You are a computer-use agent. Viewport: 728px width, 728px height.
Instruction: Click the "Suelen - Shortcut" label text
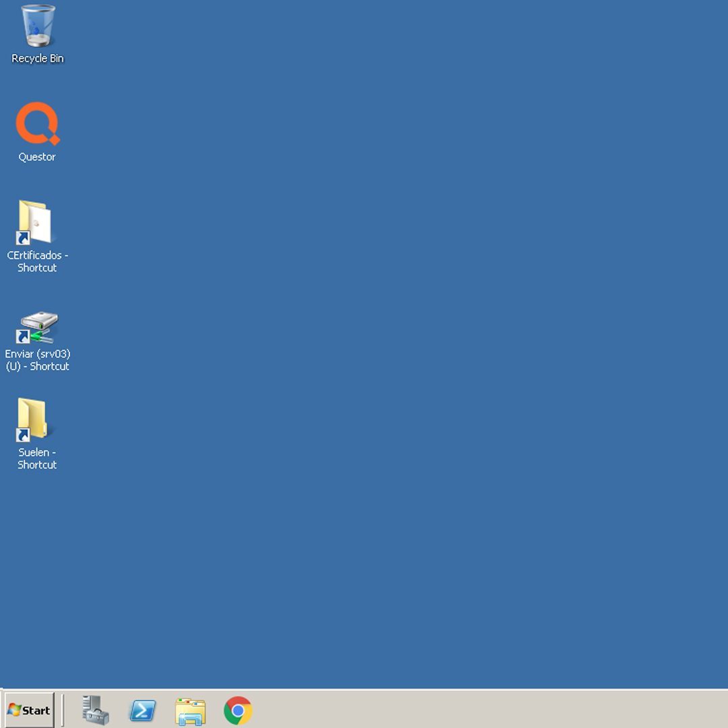37,458
